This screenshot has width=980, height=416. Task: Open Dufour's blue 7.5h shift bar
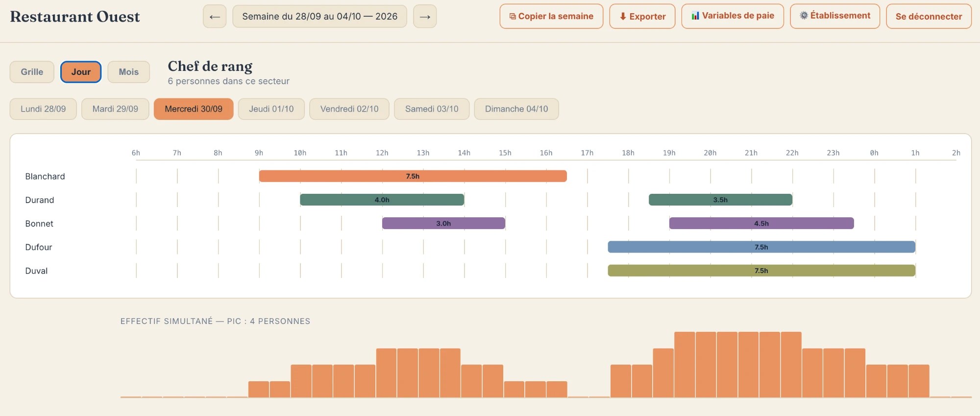pos(761,247)
